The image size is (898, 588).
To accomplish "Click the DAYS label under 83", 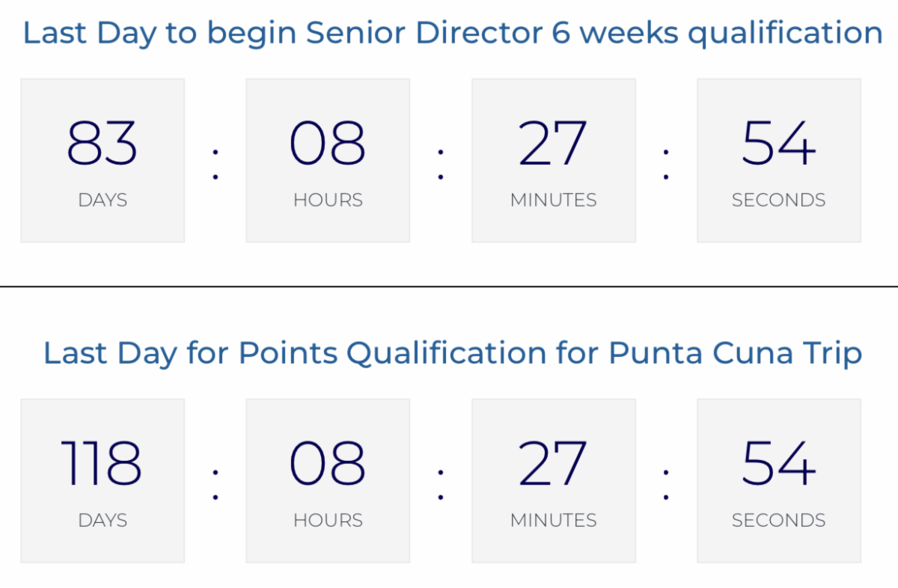I will point(103,200).
